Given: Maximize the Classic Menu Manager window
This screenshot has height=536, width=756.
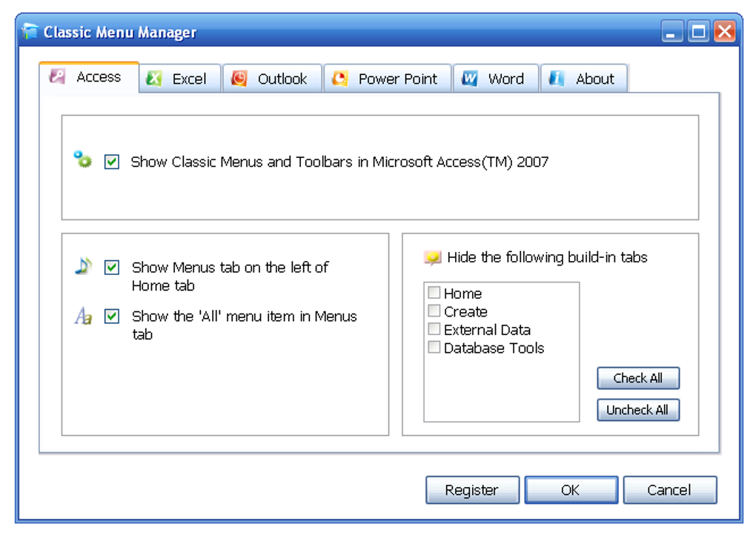Looking at the screenshot, I should [x=698, y=32].
